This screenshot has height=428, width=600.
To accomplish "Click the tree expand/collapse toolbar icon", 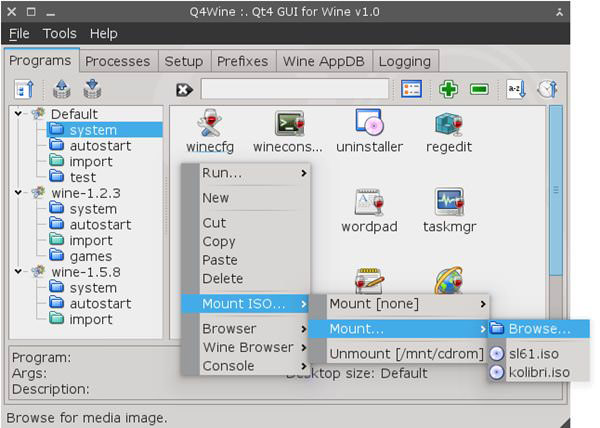I will 24,90.
